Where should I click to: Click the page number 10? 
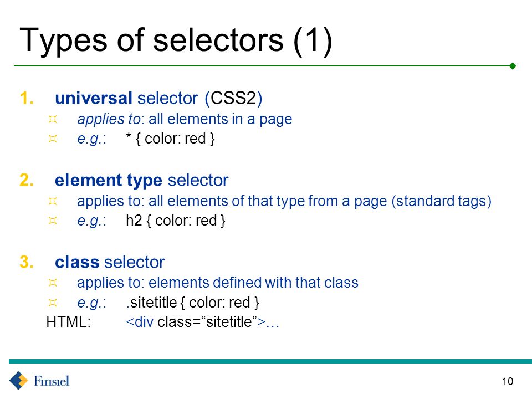508,381
